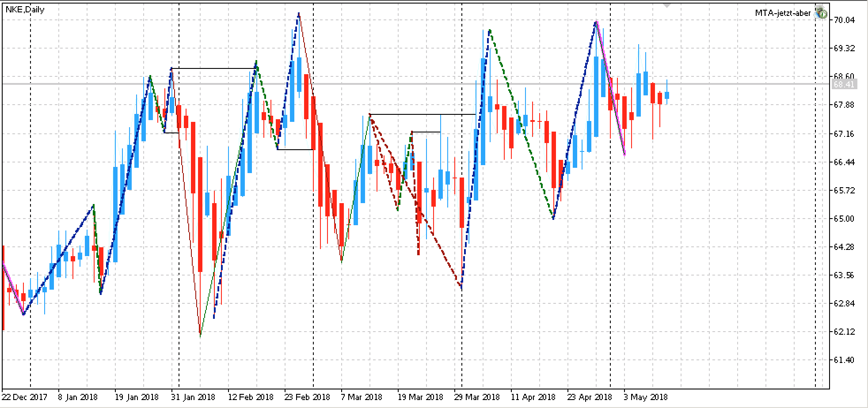Click the expert advisor icon beside MTA-jetzt-aber
The image size is (868, 408).
coord(820,13)
